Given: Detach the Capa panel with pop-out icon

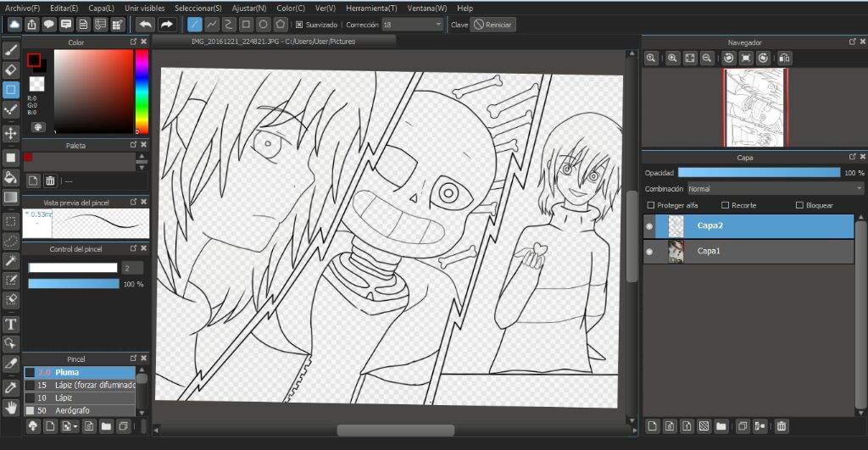Looking at the screenshot, I should tap(853, 157).
